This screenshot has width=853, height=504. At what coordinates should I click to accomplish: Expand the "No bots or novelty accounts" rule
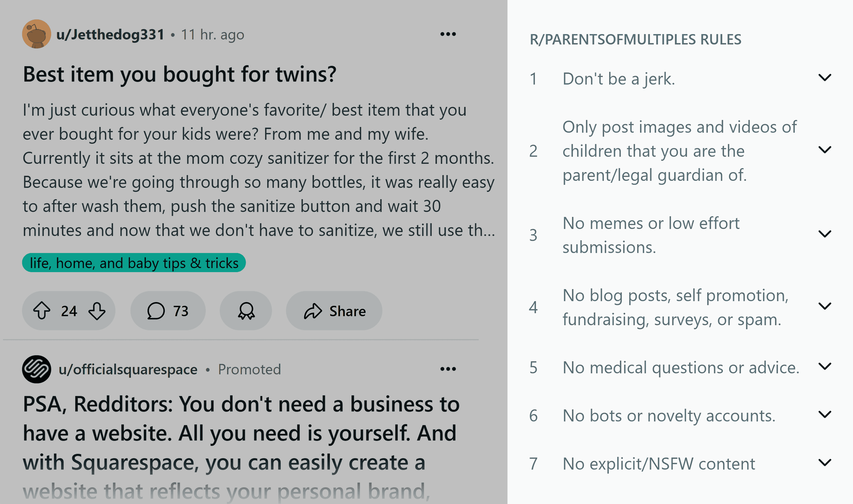coord(824,415)
